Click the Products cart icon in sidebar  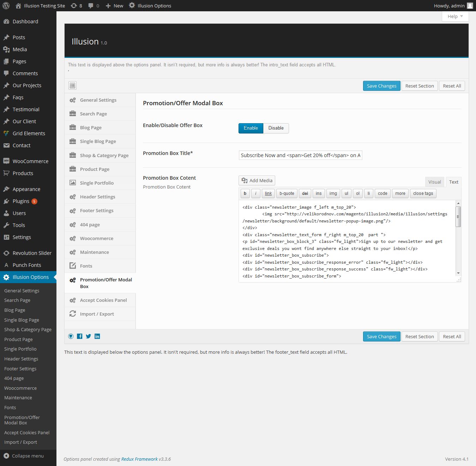[x=6, y=173]
